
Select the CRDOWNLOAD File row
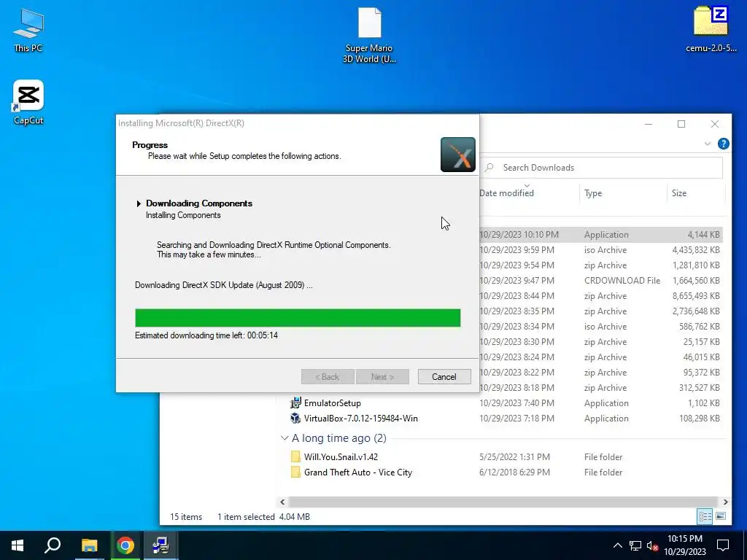[x=601, y=281]
